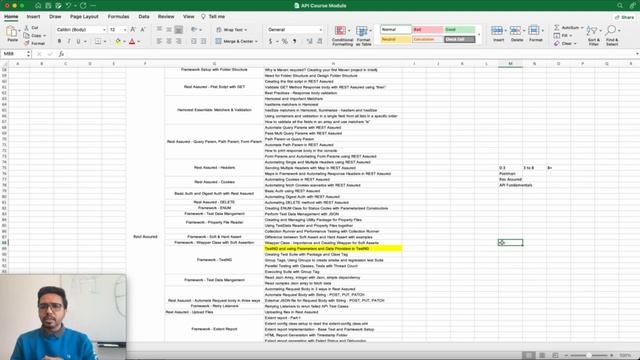
Task: Open the Calibri (Body) font dropdown
Action: tap(104, 30)
